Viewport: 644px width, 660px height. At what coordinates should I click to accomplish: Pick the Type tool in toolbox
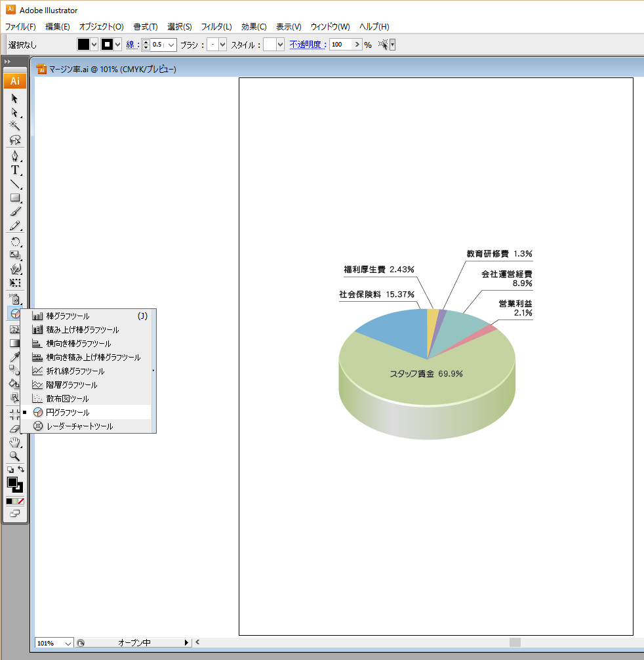pos(14,169)
